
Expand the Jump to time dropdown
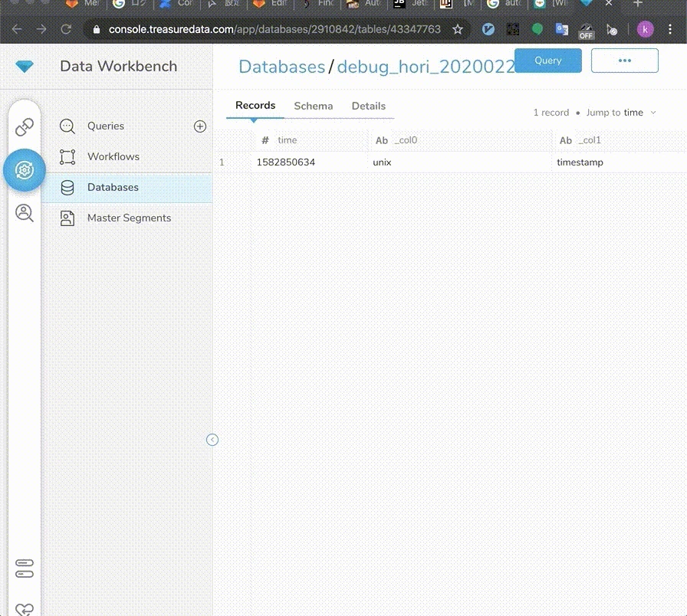[x=621, y=113]
